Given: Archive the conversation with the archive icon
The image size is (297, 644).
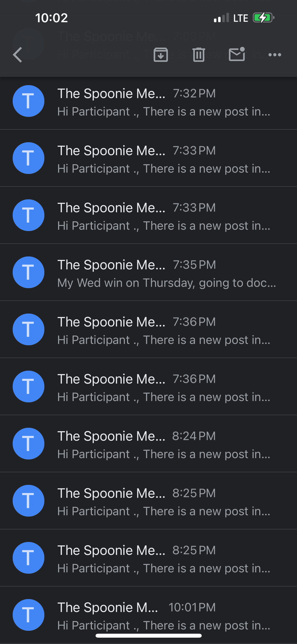Looking at the screenshot, I should 161,55.
